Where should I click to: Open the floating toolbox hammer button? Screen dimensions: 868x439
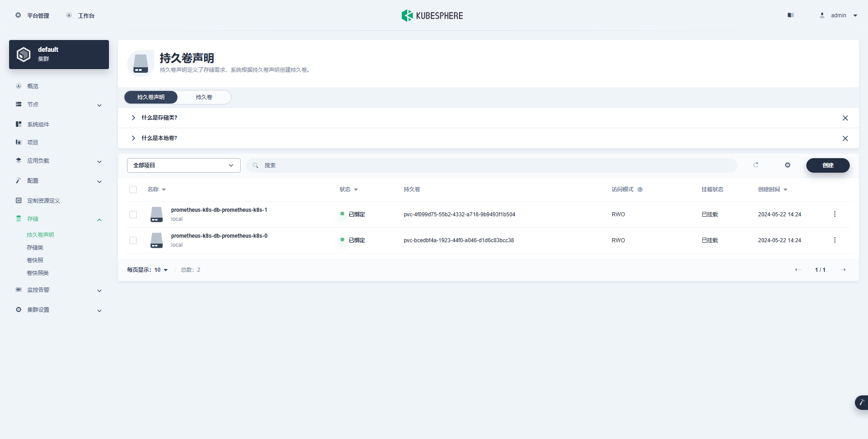(861, 403)
